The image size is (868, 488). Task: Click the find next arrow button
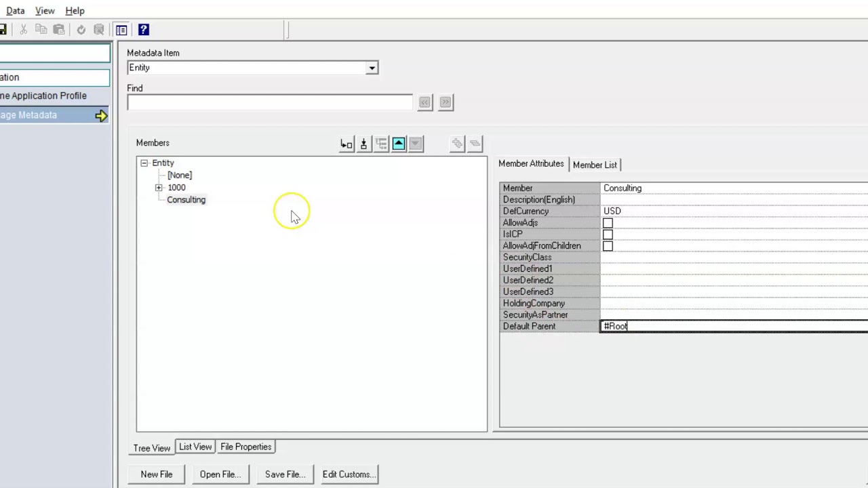(446, 102)
